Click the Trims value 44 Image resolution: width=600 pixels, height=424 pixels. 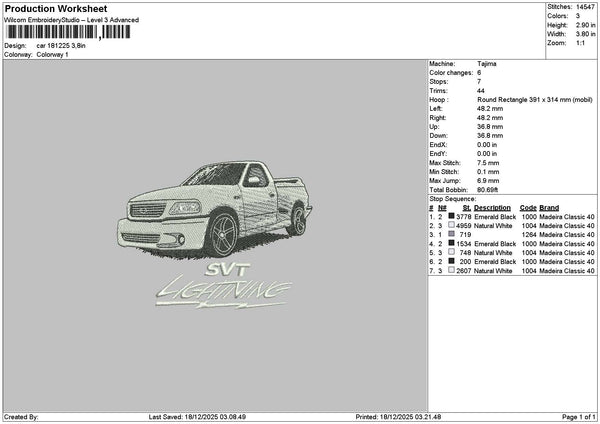(481, 91)
